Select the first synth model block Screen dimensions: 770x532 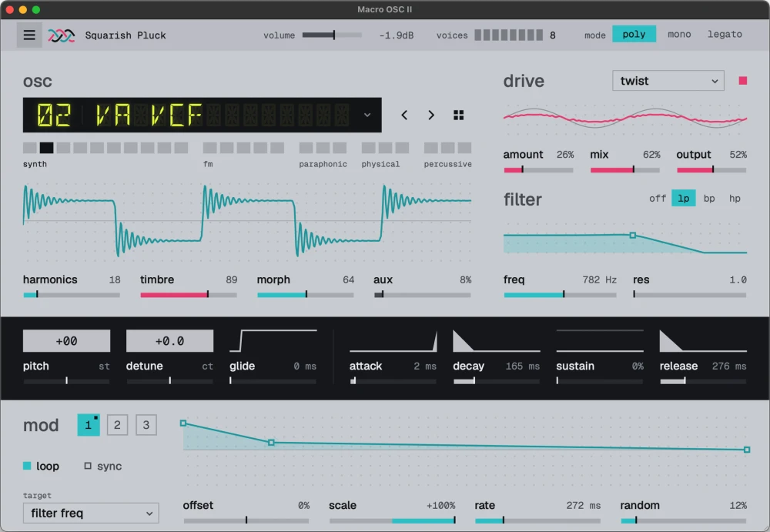click(30, 147)
